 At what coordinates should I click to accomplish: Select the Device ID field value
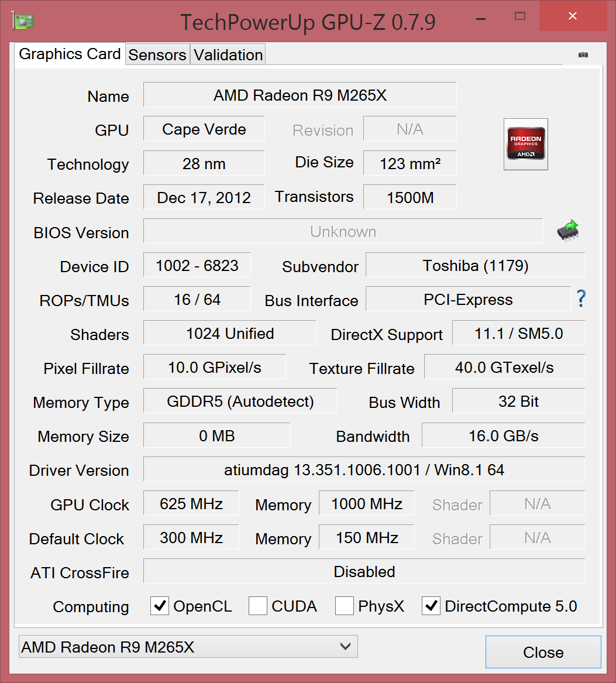click(197, 266)
